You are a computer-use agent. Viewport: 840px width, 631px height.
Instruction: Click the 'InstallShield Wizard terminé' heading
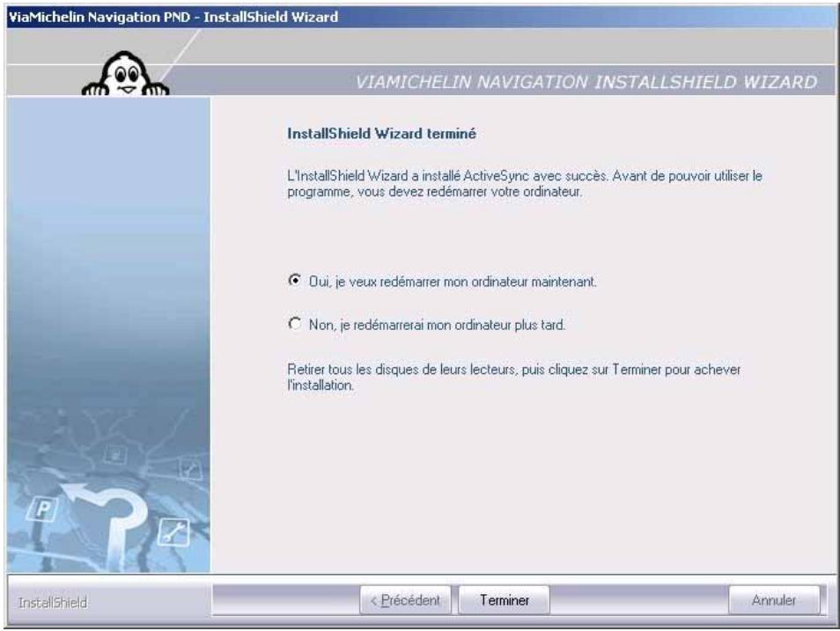pos(381,134)
